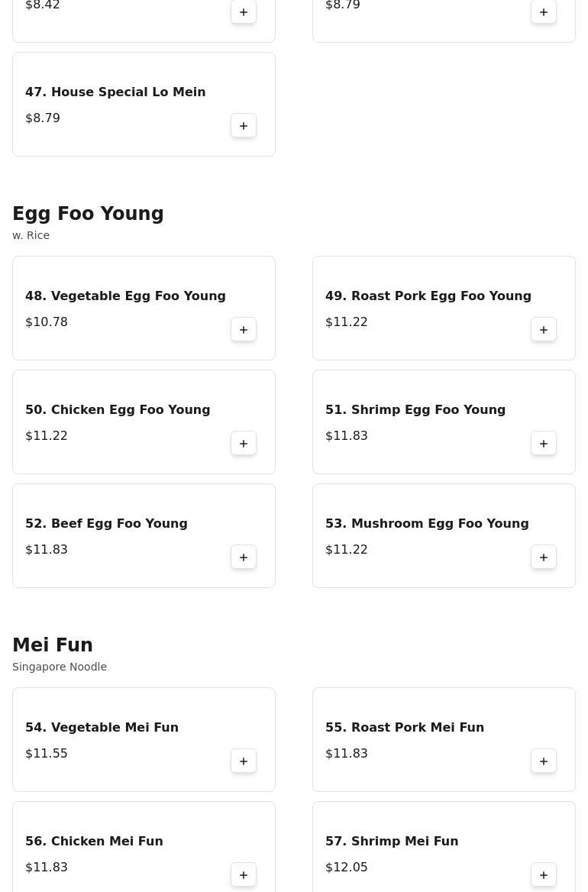
Task: Add House Special Lo Mein to cart
Action: pyautogui.click(x=244, y=126)
